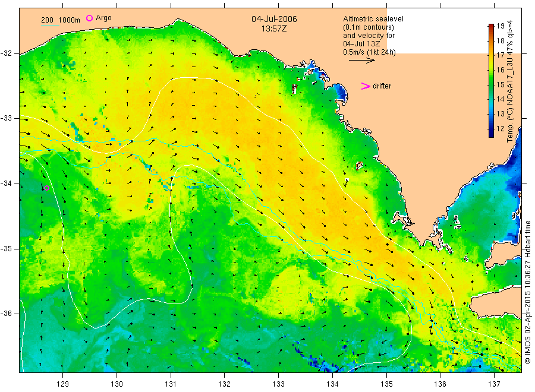Click the cyan depth contour legend line
535x392 pixels.
[50, 25]
